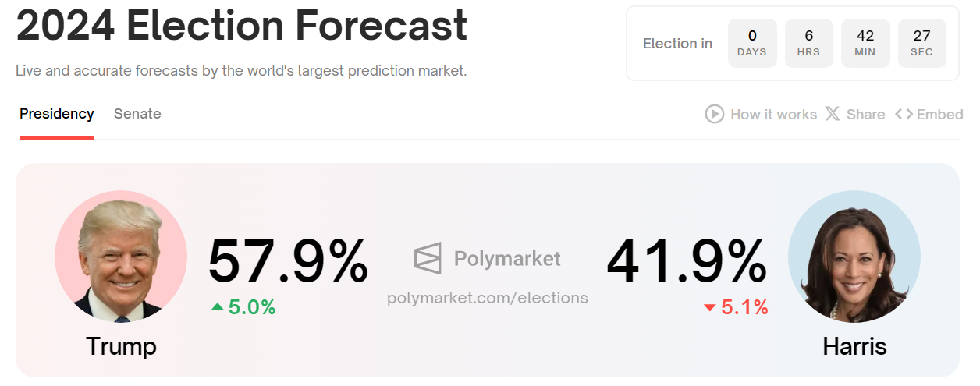Click the How it works link
This screenshot has width=980, height=386.
773,115
